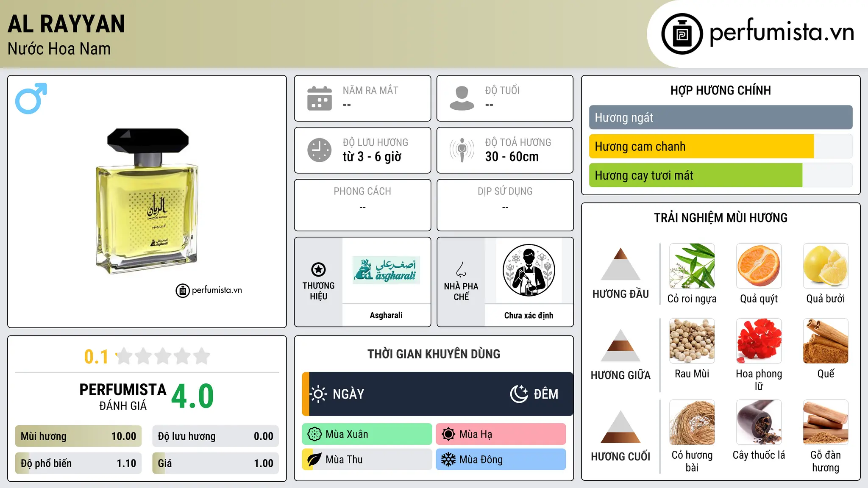
Task: Click the Hương ngát accord bar
Action: [721, 117]
